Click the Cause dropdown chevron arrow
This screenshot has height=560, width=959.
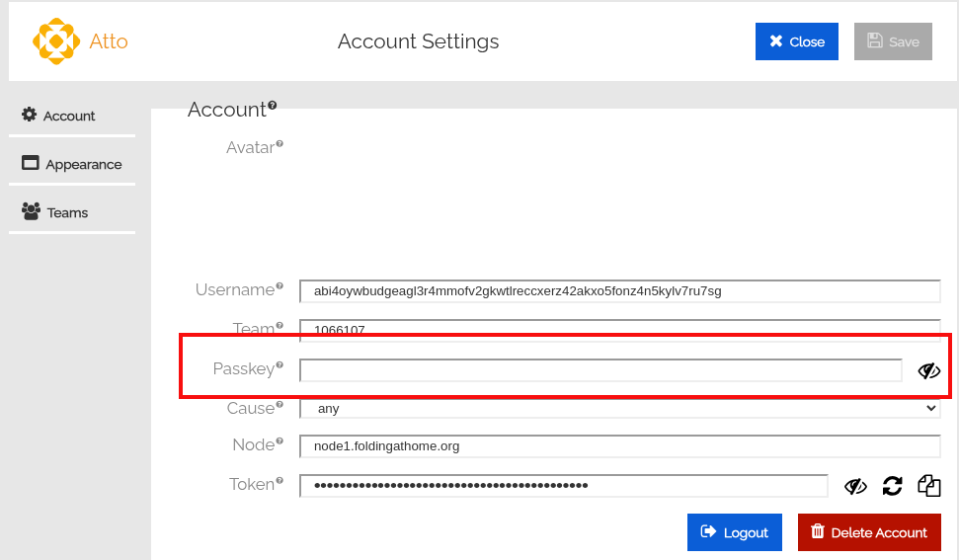pyautogui.click(x=931, y=408)
